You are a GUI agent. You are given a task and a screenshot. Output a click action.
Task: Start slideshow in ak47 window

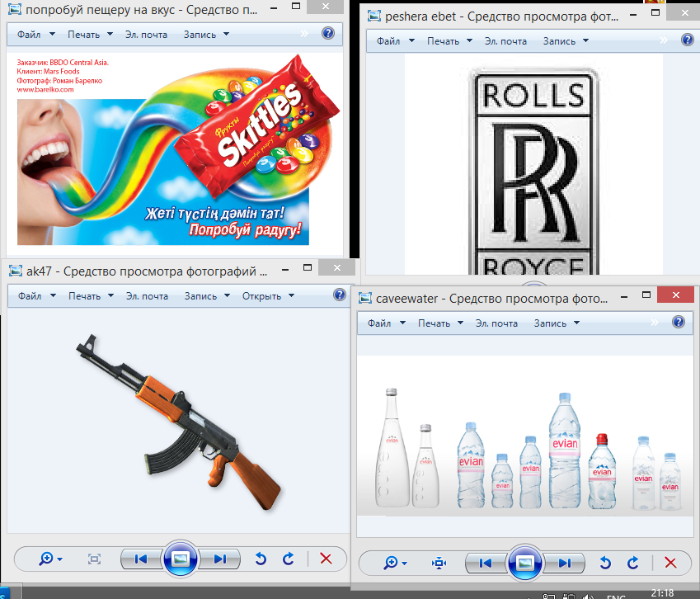181,559
